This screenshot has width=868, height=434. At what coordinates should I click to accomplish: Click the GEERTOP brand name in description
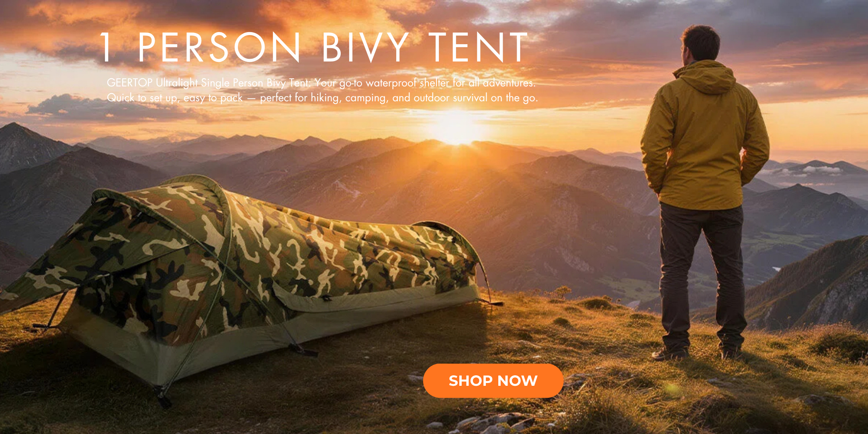129,82
